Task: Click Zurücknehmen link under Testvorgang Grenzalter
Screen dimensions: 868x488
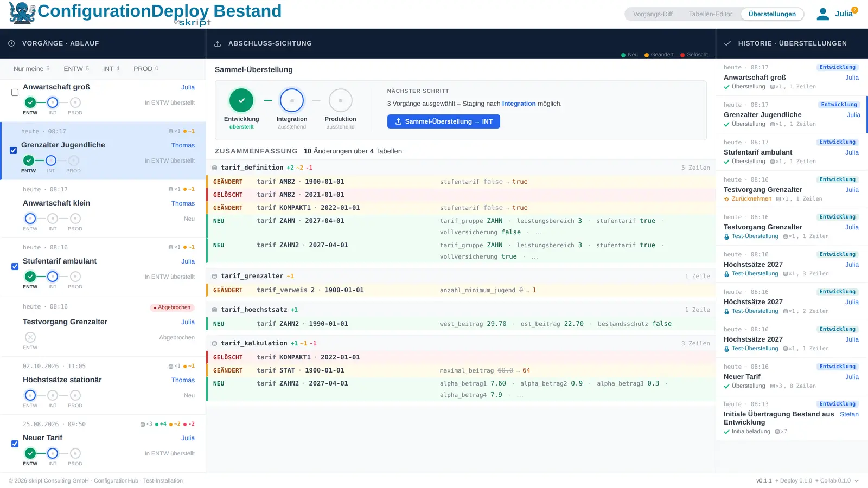Action: pyautogui.click(x=751, y=199)
